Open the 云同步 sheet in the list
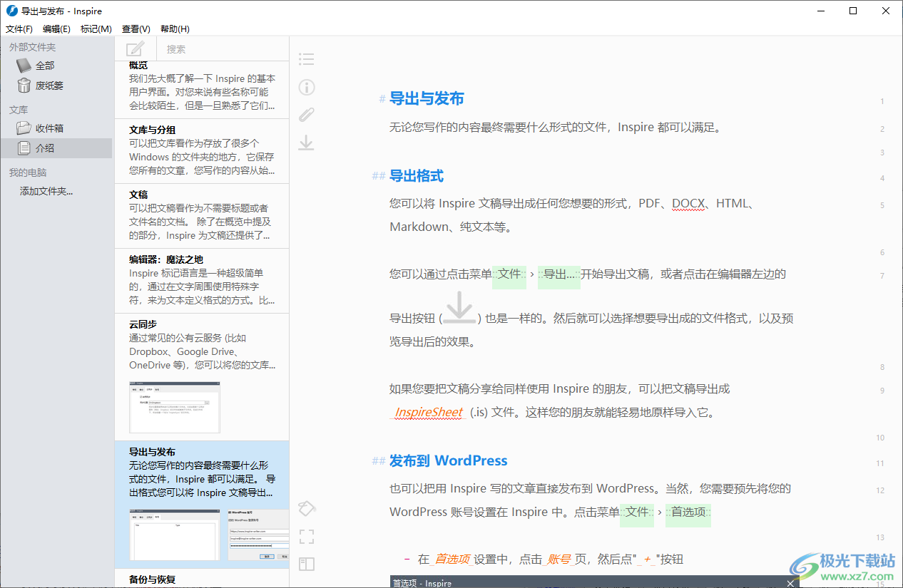 201,345
